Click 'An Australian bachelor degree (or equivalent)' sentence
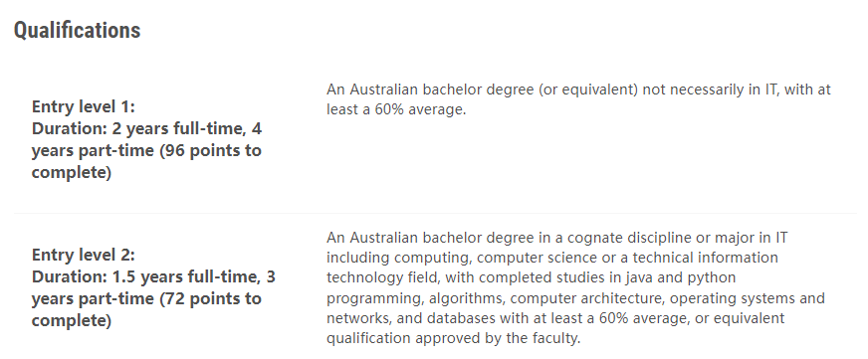Viewport: 868px width, 359px height. 482,90
